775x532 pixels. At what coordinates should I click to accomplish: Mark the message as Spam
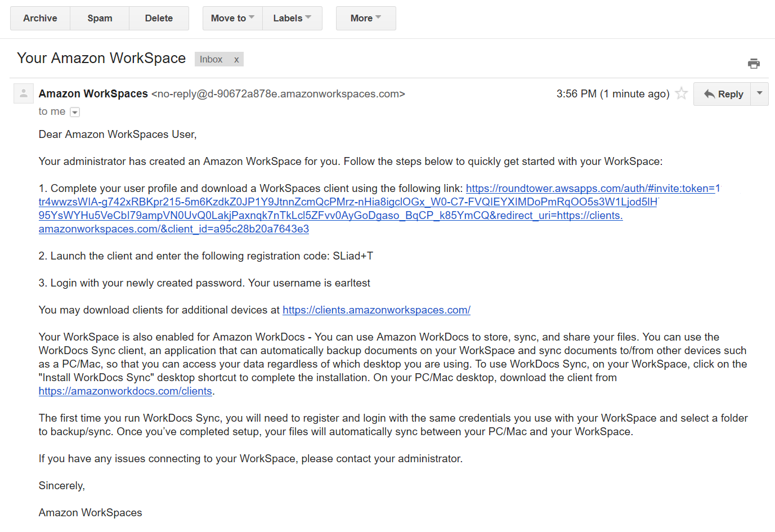pyautogui.click(x=100, y=18)
